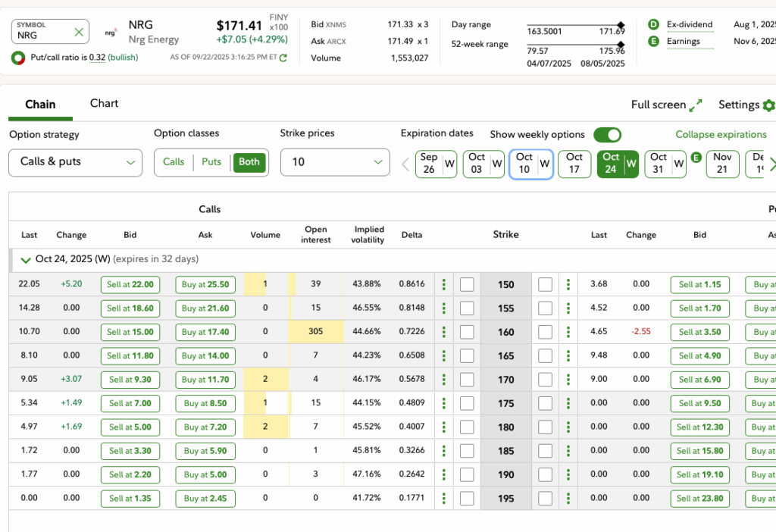The width and height of the screenshot is (776, 532).
Task: Open Settings gear icon
Action: [x=769, y=105]
